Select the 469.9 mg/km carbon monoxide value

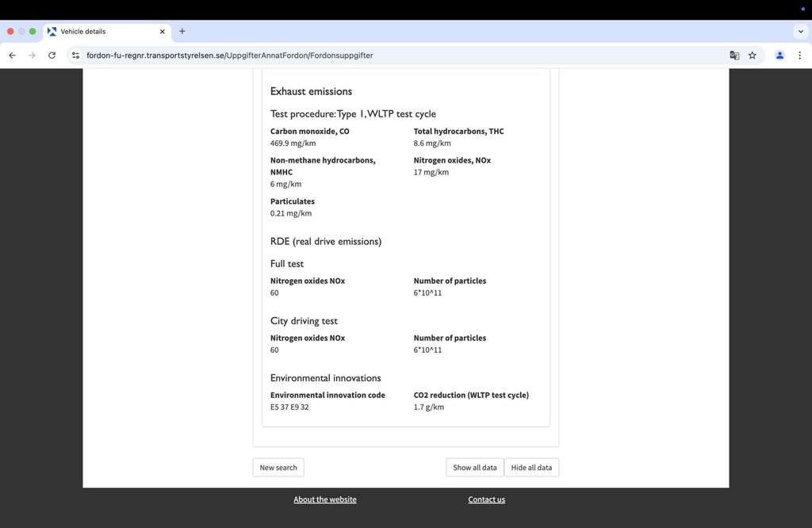293,143
